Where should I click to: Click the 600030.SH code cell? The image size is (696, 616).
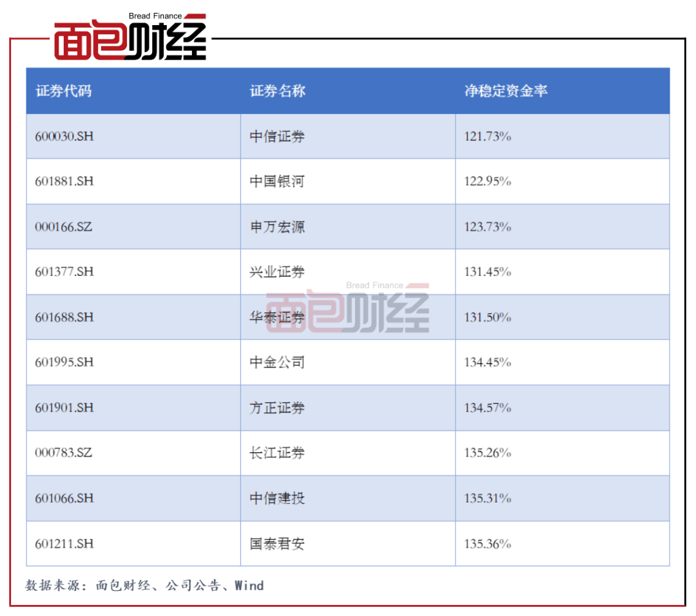[x=65, y=137]
